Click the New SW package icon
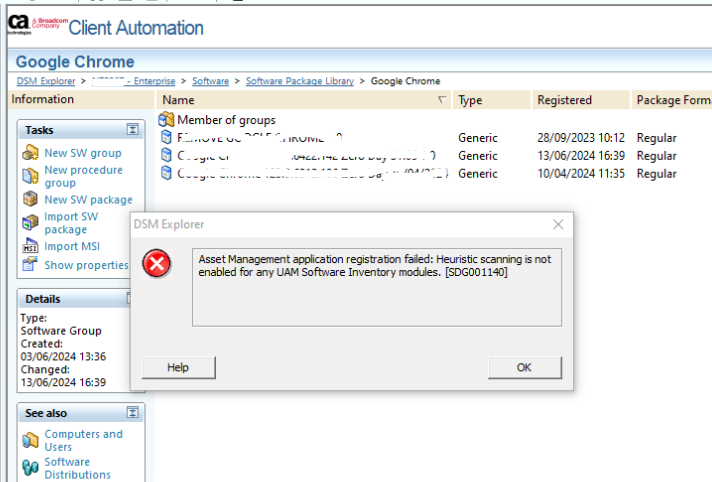Screen dimensions: 712x482 (30, 199)
